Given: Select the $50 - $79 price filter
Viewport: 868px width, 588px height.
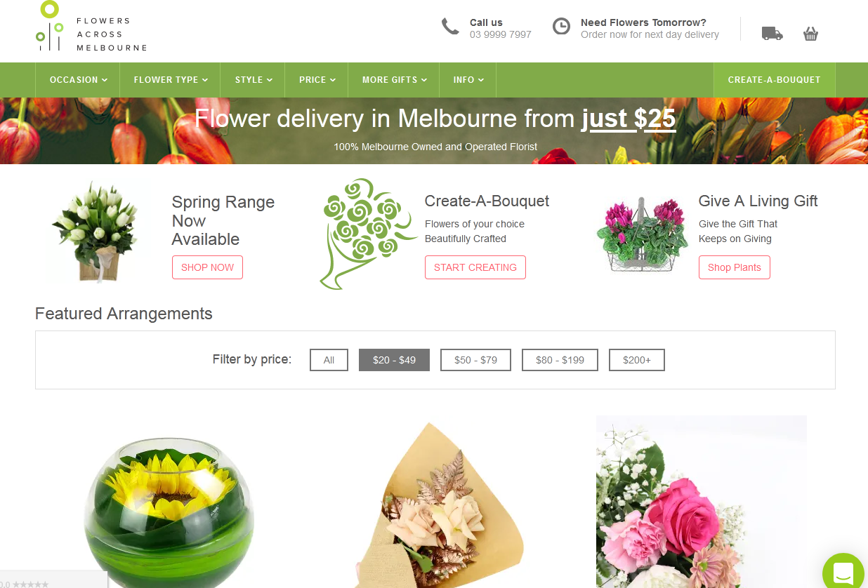Looking at the screenshot, I should [475, 360].
